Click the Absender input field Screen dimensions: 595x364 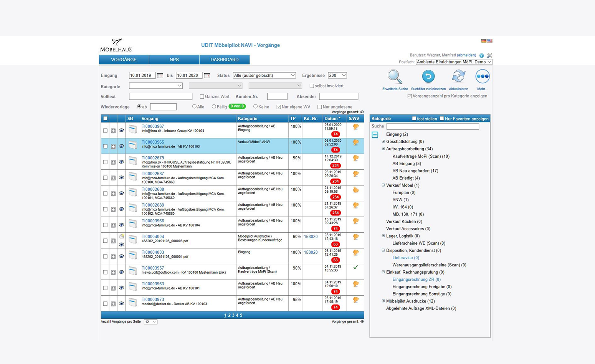tap(339, 96)
